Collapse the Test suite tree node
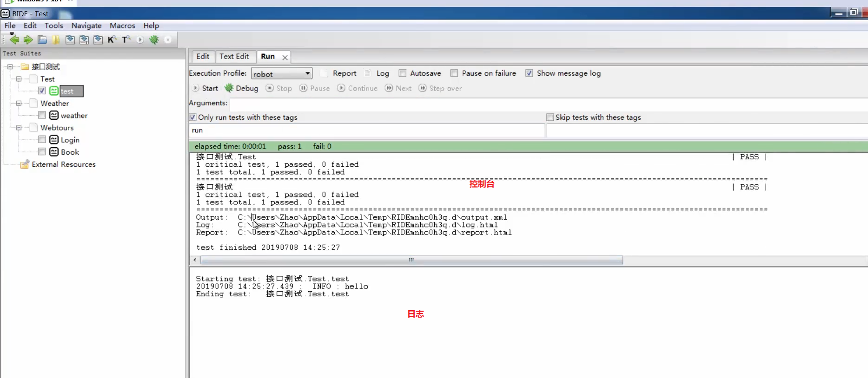 click(19, 79)
